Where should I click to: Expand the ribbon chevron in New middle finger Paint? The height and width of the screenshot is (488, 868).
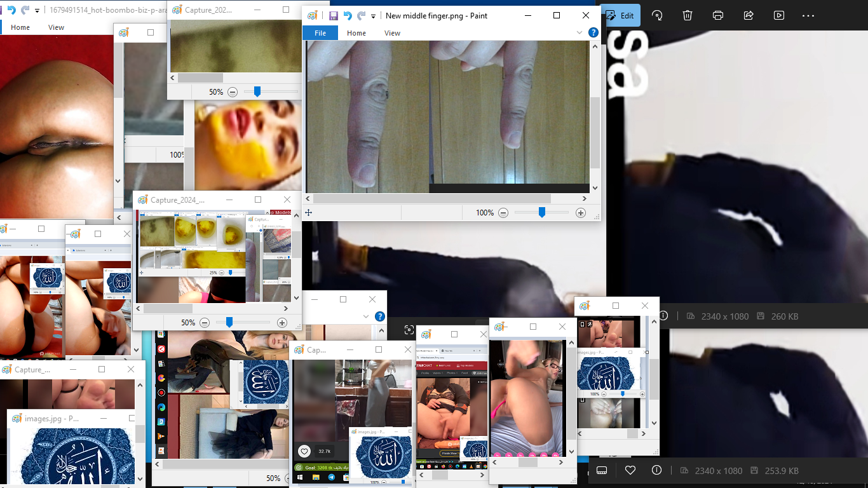click(x=580, y=32)
